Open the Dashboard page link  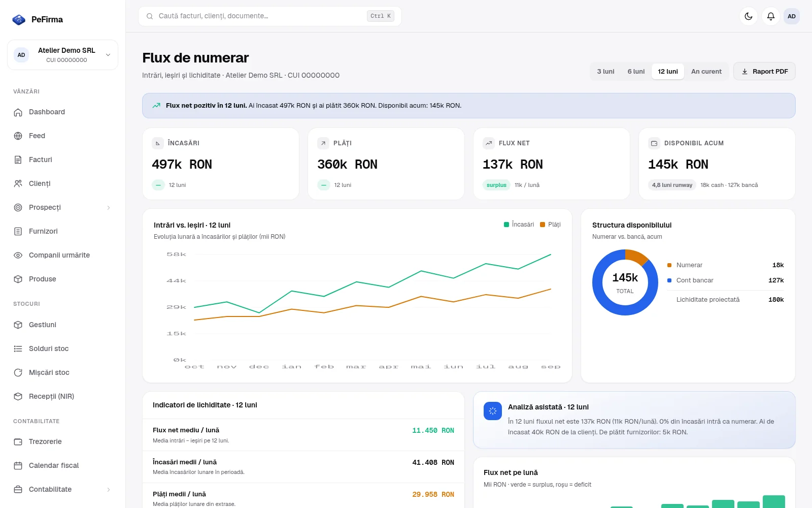[x=62, y=112]
